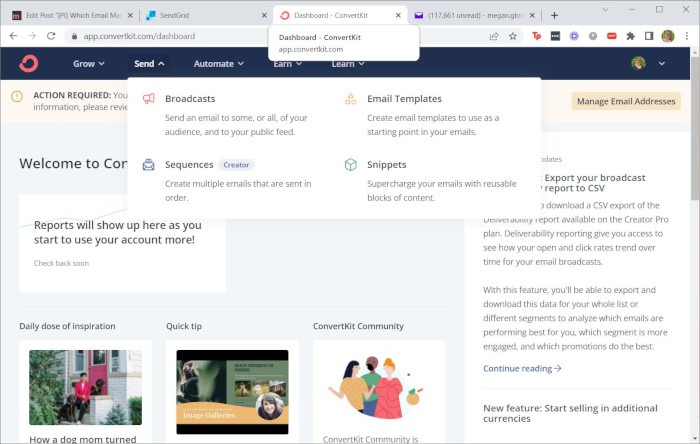
Task: Expand the Learn dropdown menu
Action: [x=348, y=64]
